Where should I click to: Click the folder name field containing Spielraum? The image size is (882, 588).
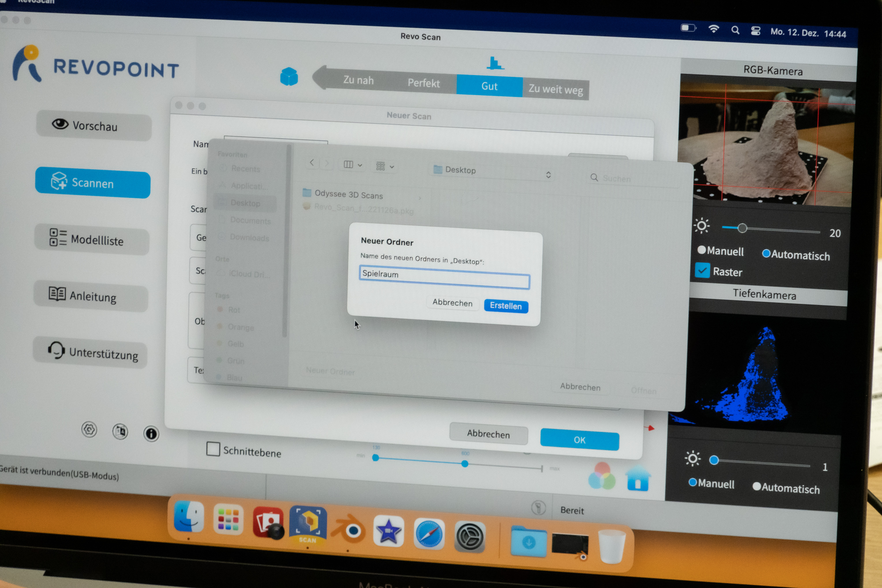[444, 277]
